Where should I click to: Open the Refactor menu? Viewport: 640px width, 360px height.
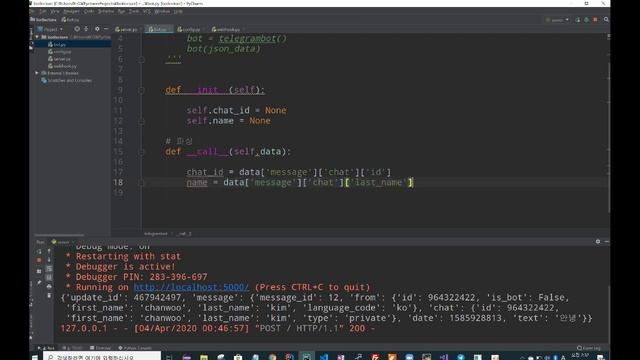(x=106, y=11)
